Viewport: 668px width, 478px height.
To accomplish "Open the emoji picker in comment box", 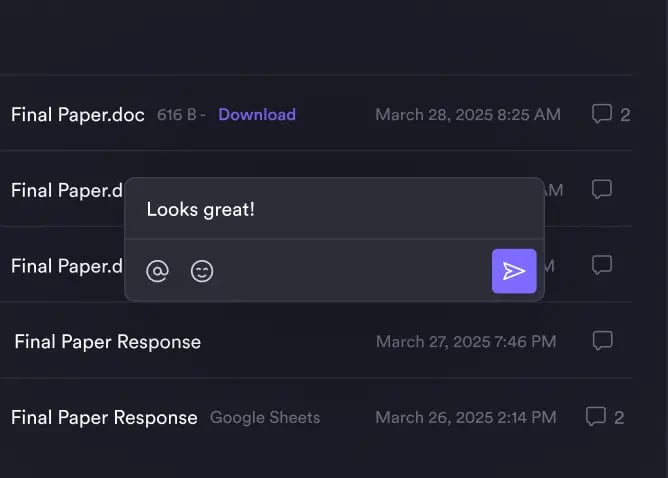I will pyautogui.click(x=202, y=271).
